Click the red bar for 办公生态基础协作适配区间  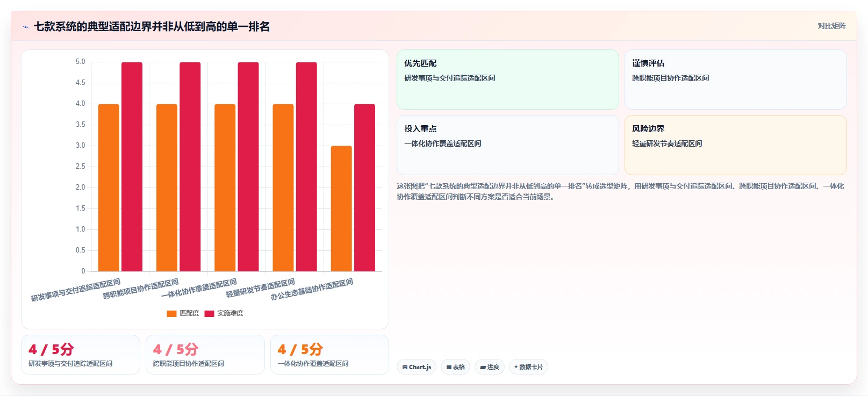click(364, 188)
